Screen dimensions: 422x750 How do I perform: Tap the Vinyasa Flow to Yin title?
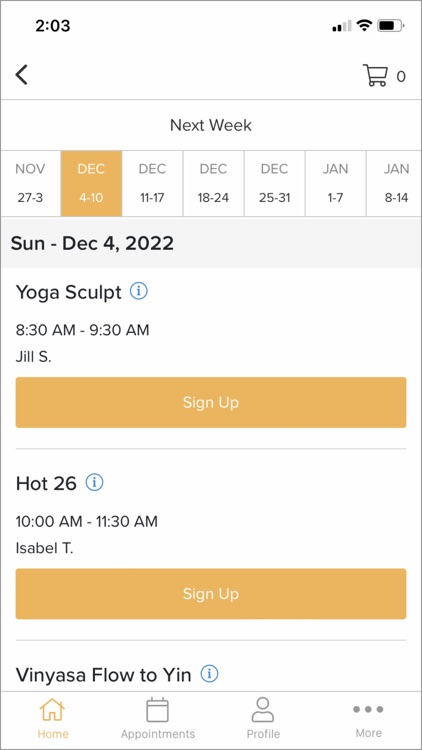(x=103, y=675)
